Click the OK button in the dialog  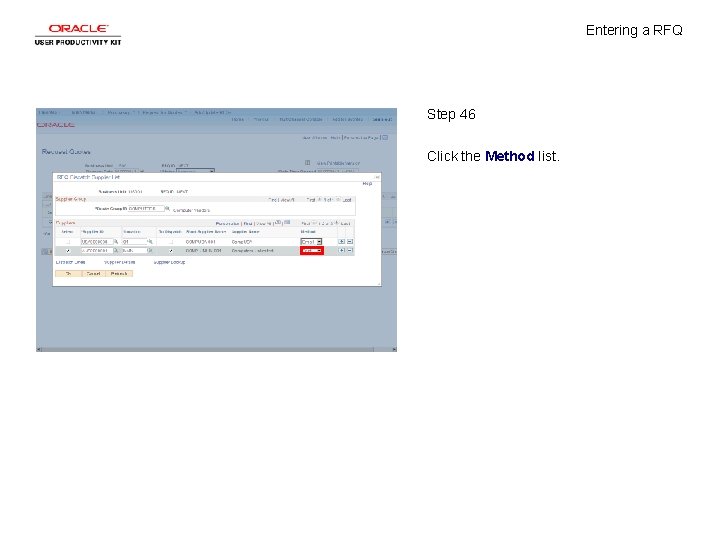tap(68, 274)
